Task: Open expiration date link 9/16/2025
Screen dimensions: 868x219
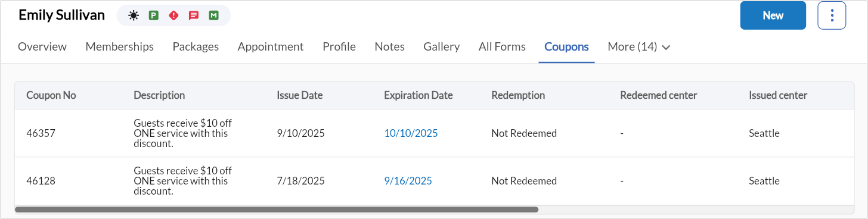Action: (x=408, y=181)
